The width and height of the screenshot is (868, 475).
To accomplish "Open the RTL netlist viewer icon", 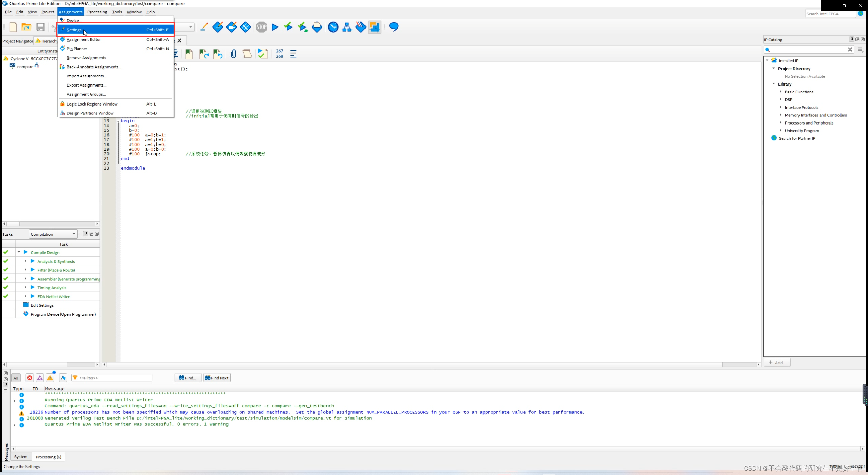I will (x=347, y=27).
